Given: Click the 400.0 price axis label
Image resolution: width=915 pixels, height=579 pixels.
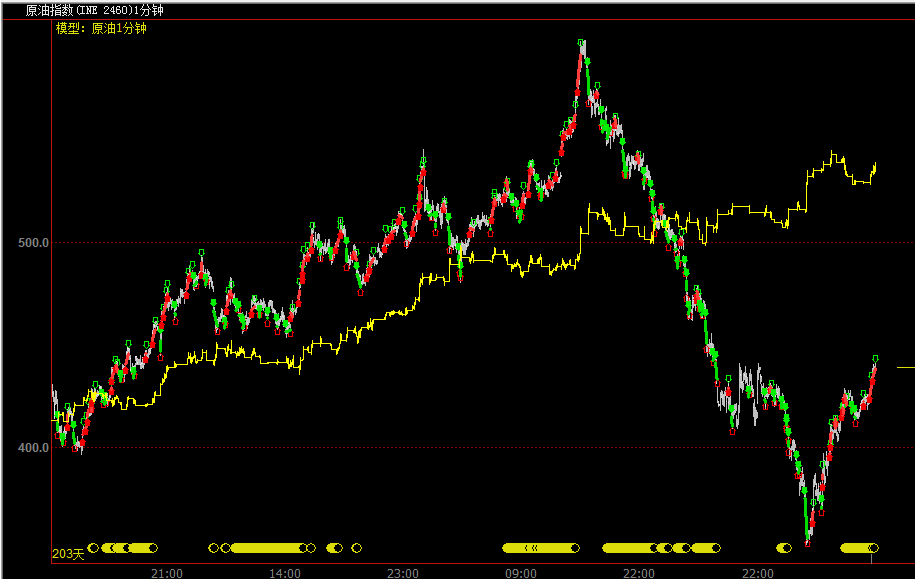Looking at the screenshot, I should pyautogui.click(x=33, y=448).
